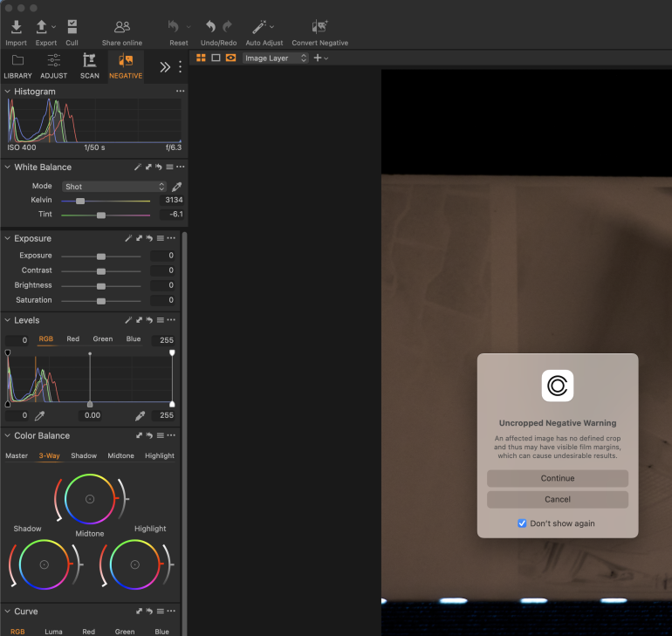
Task: Switch to Highlight color balance tab
Action: tap(160, 455)
